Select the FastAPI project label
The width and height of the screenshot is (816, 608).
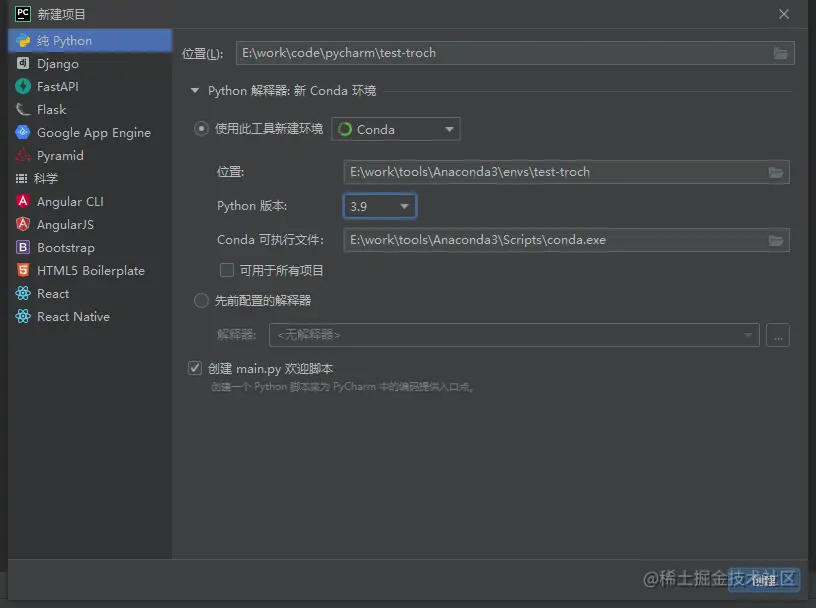tap(58, 86)
